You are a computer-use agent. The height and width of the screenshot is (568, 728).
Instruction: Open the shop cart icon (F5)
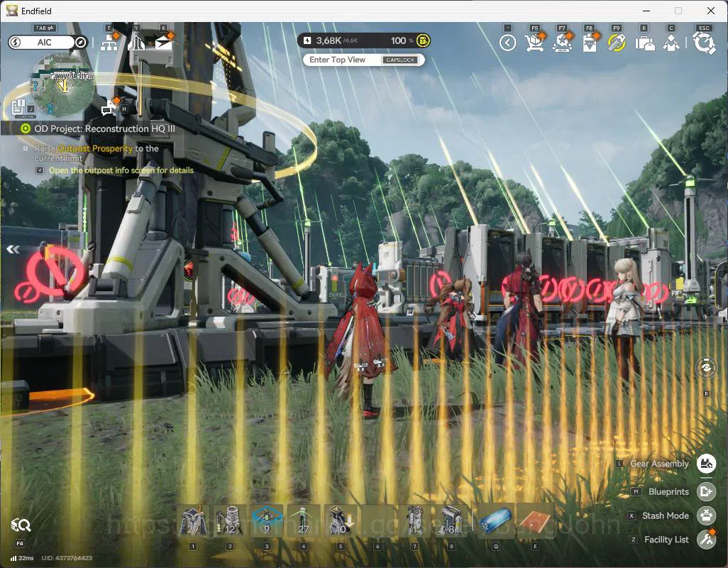tap(534, 43)
